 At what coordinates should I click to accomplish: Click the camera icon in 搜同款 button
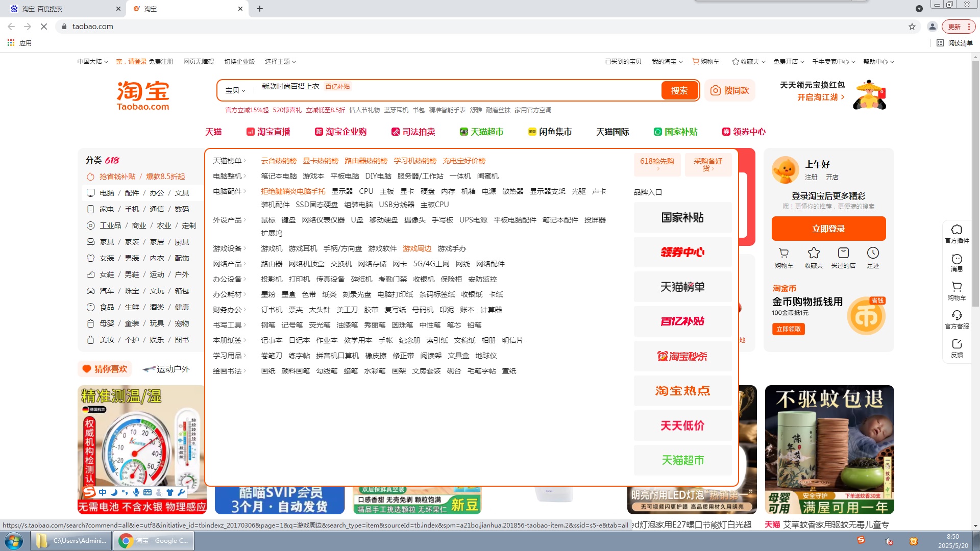[716, 90]
